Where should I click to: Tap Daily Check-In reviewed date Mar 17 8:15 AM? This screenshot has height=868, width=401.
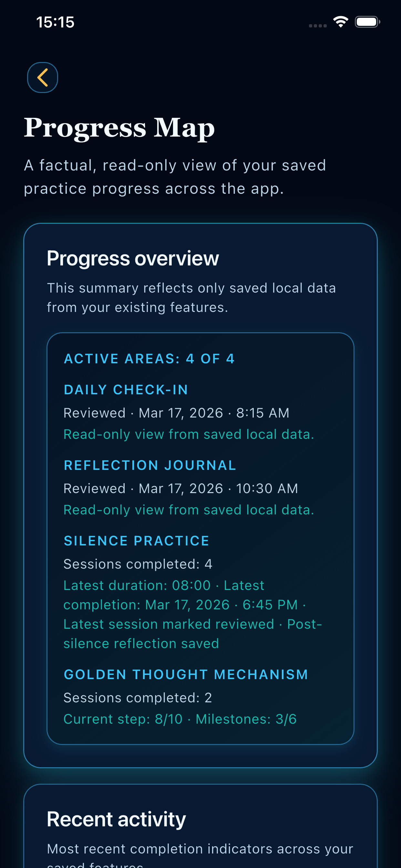click(177, 413)
